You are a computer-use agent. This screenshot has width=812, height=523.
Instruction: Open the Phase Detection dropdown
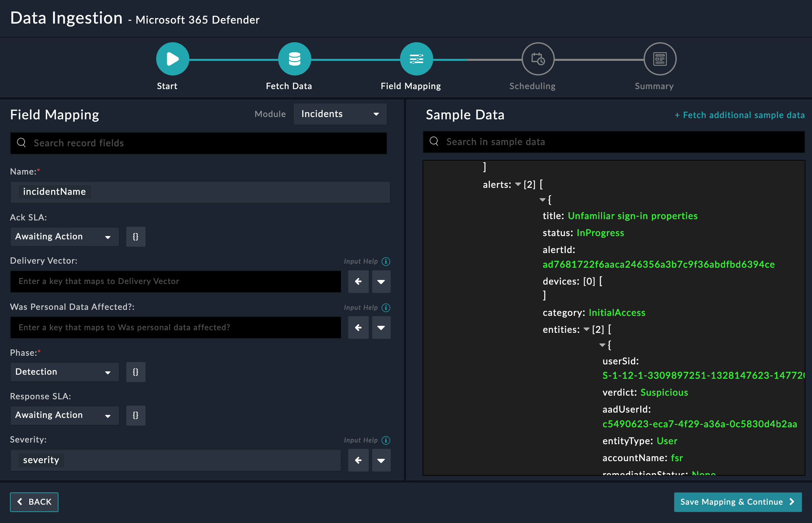64,372
